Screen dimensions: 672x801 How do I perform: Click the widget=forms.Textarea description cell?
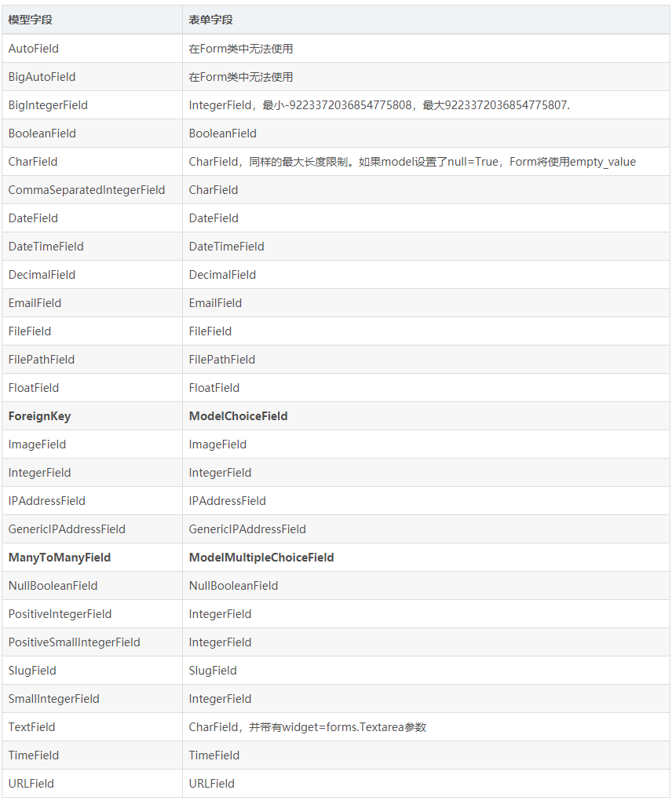pyautogui.click(x=425, y=727)
